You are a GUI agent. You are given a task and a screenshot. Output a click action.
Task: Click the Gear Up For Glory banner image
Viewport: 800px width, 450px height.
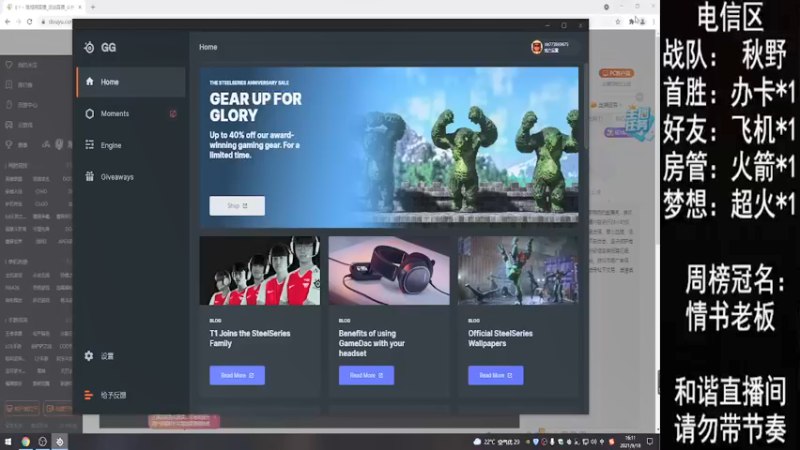point(389,147)
